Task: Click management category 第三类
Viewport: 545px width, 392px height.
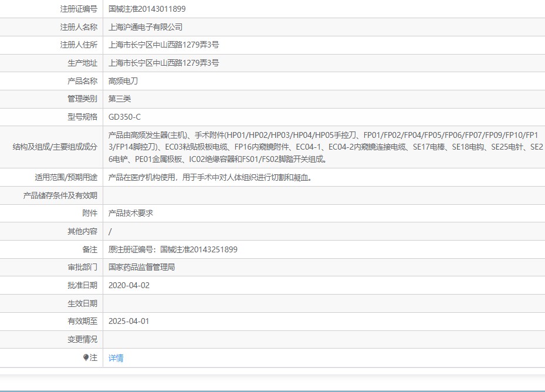Action: click(x=120, y=99)
